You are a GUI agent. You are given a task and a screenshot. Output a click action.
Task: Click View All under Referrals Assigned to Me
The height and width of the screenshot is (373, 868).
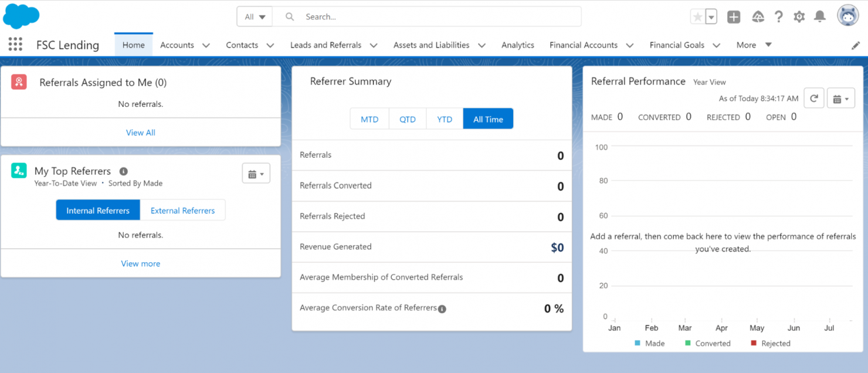(140, 133)
